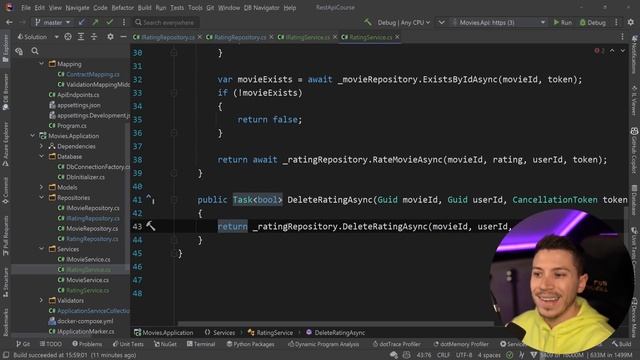Toggle the code analysis status icon in status bar
The width and height of the screenshot is (640, 360).
coord(509,355)
